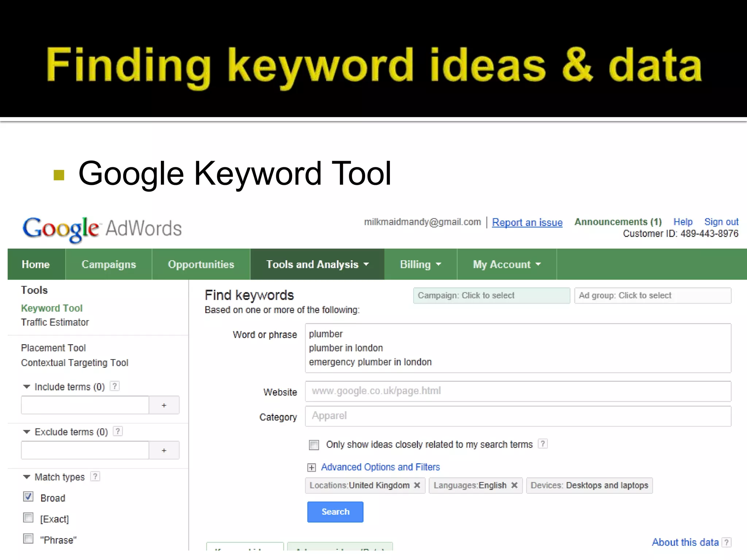
Task: Click help icon next to closely related ideas
Action: (543, 444)
